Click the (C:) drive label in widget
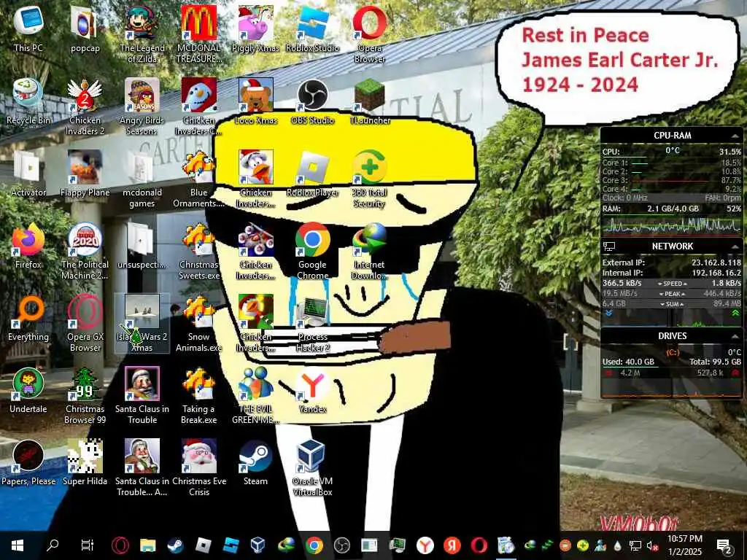 pyautogui.click(x=672, y=352)
